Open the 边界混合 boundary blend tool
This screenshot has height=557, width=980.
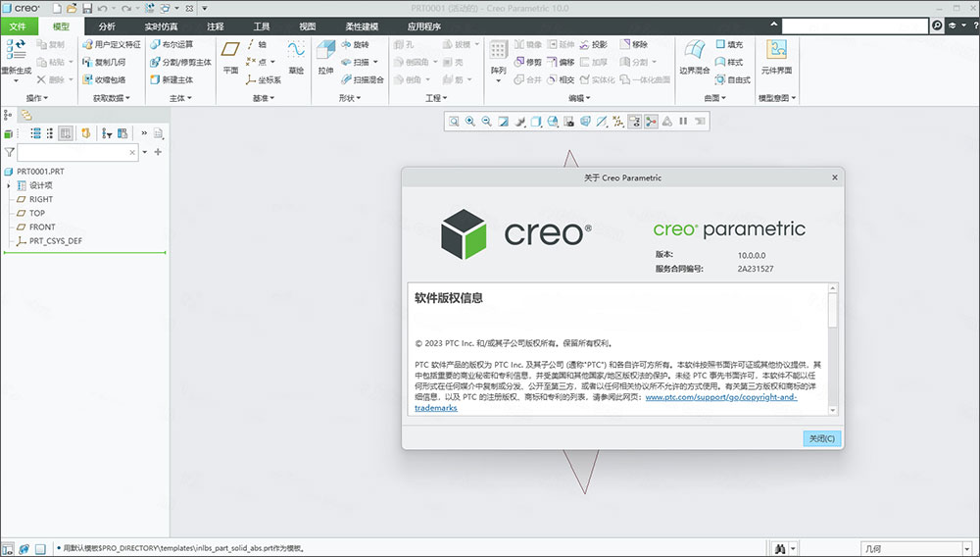[x=695, y=58]
